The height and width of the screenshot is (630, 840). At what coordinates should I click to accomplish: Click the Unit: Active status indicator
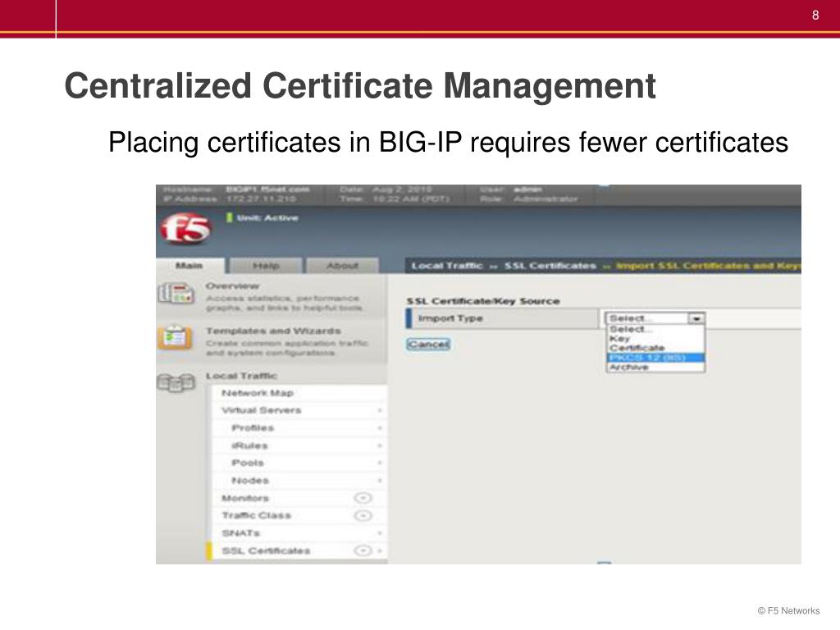coord(262,218)
